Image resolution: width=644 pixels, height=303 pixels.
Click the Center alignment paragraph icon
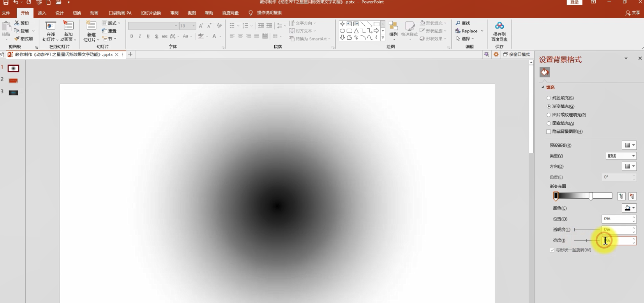coord(240,36)
